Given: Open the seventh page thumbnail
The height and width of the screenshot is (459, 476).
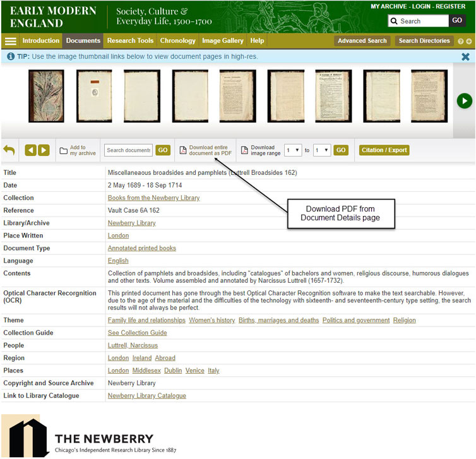Looking at the screenshot, I should coord(333,96).
